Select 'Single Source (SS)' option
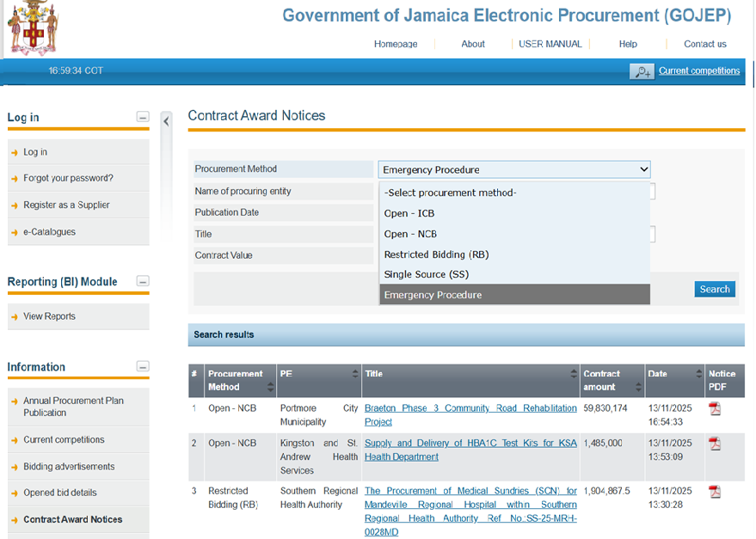The height and width of the screenshot is (539, 756). 514,274
